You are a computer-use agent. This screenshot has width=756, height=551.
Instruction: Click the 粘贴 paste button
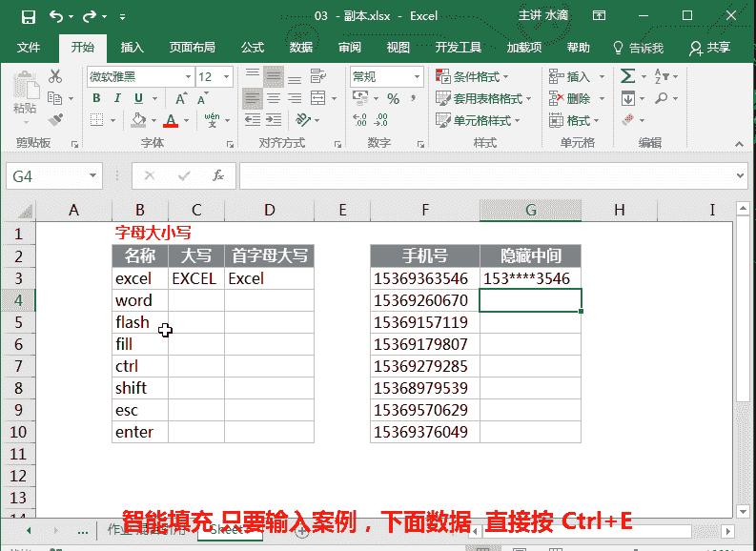[x=25, y=97]
